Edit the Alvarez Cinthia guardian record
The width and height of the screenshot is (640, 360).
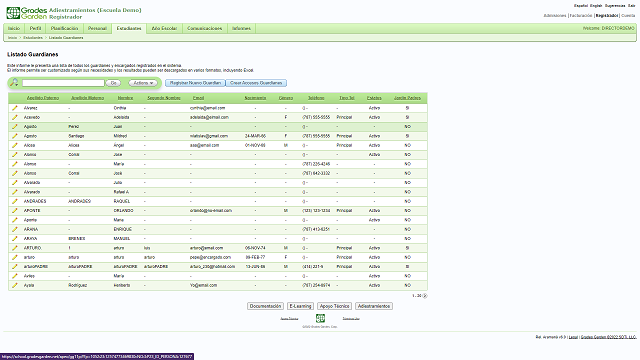pyautogui.click(x=15, y=108)
